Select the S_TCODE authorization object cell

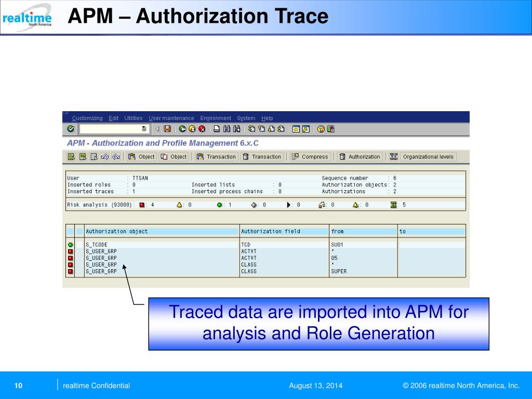click(x=162, y=245)
